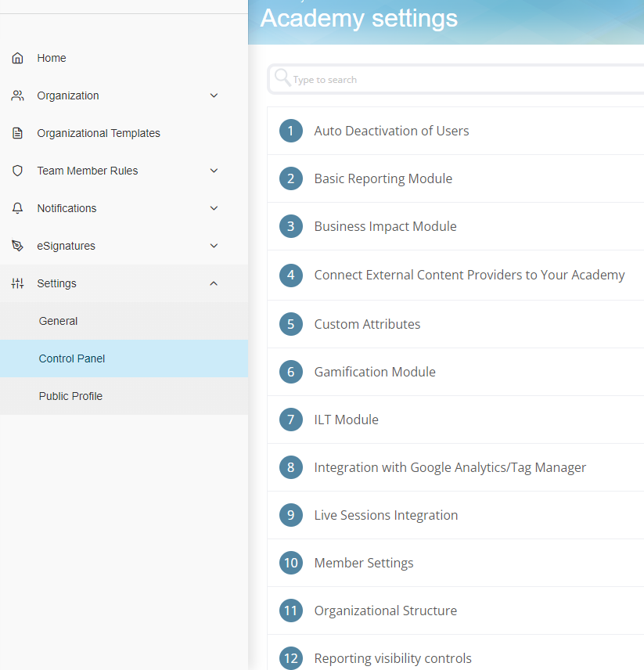Click the Home house icon
Image resolution: width=644 pixels, height=670 pixels.
[x=17, y=58]
